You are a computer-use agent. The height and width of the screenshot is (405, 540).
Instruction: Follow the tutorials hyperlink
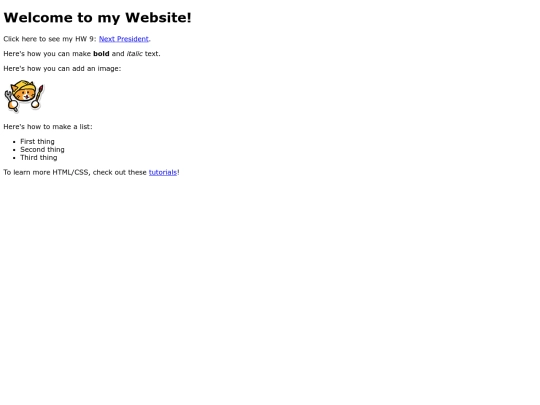(163, 172)
